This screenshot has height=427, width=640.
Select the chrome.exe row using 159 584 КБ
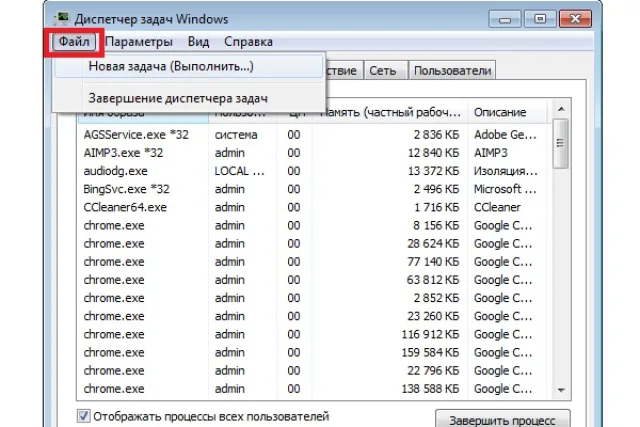tap(431, 353)
